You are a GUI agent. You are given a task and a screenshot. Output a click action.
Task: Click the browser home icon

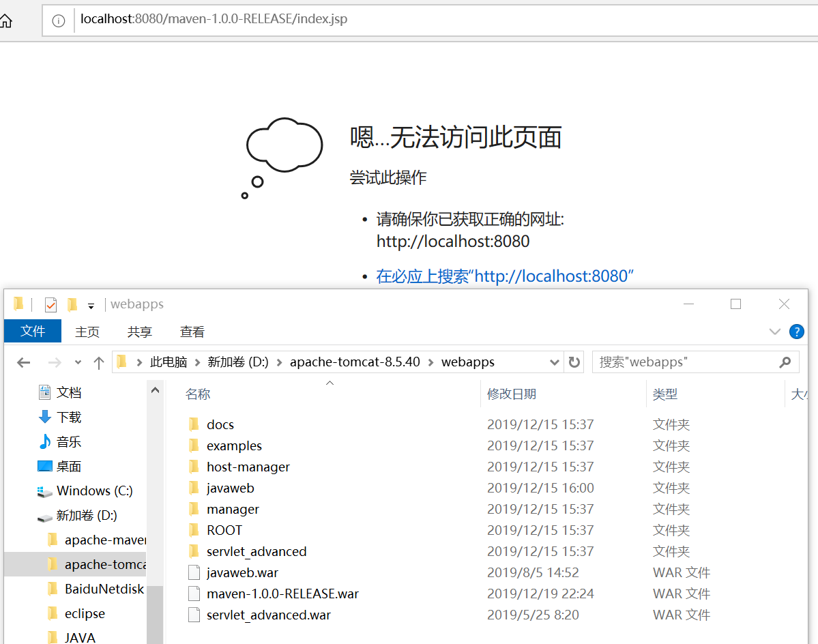click(x=5, y=21)
